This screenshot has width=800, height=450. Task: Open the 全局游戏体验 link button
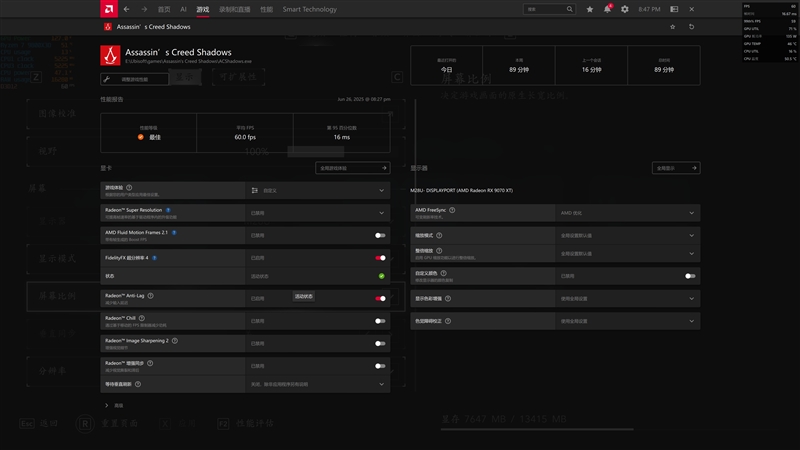coord(353,168)
